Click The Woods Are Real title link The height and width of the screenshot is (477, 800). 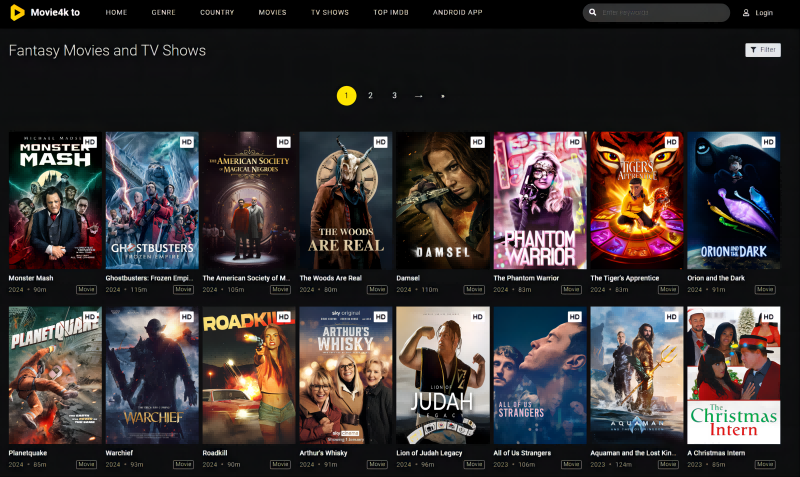(331, 278)
